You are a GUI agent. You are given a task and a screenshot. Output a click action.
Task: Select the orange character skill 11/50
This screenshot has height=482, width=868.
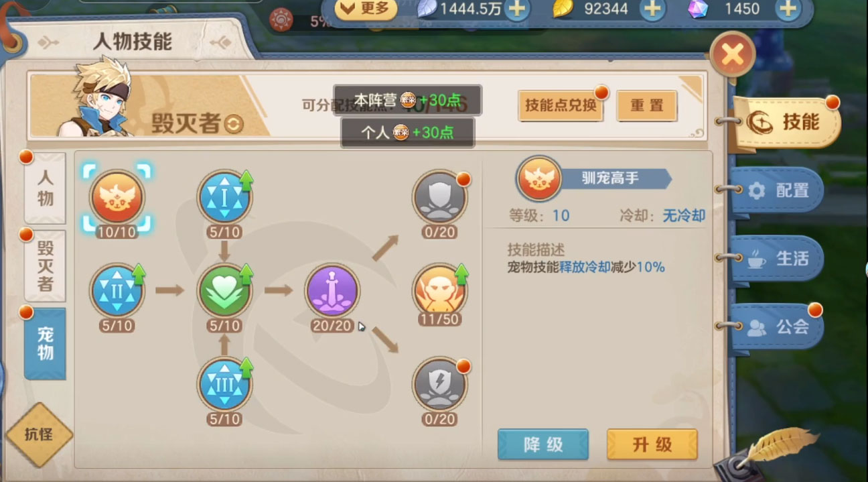439,290
